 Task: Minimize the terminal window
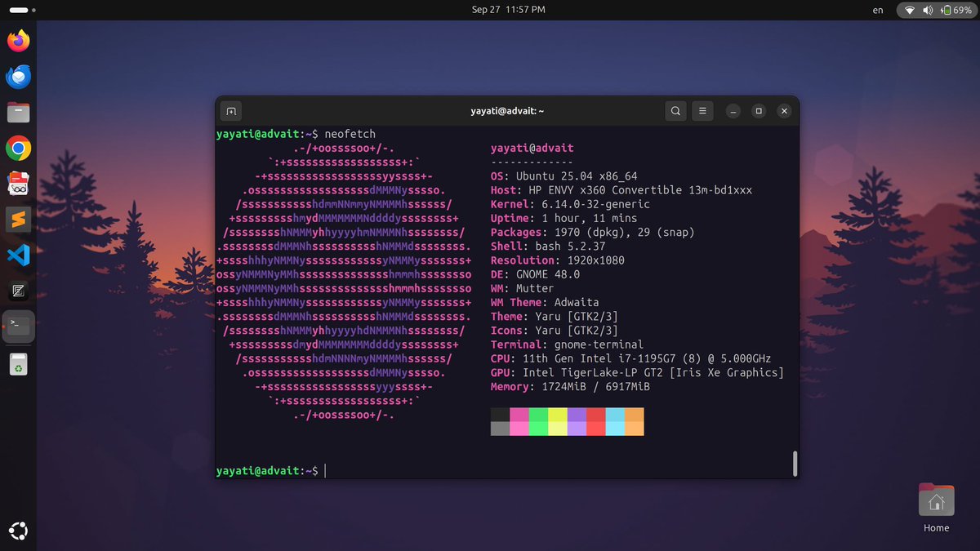(733, 111)
